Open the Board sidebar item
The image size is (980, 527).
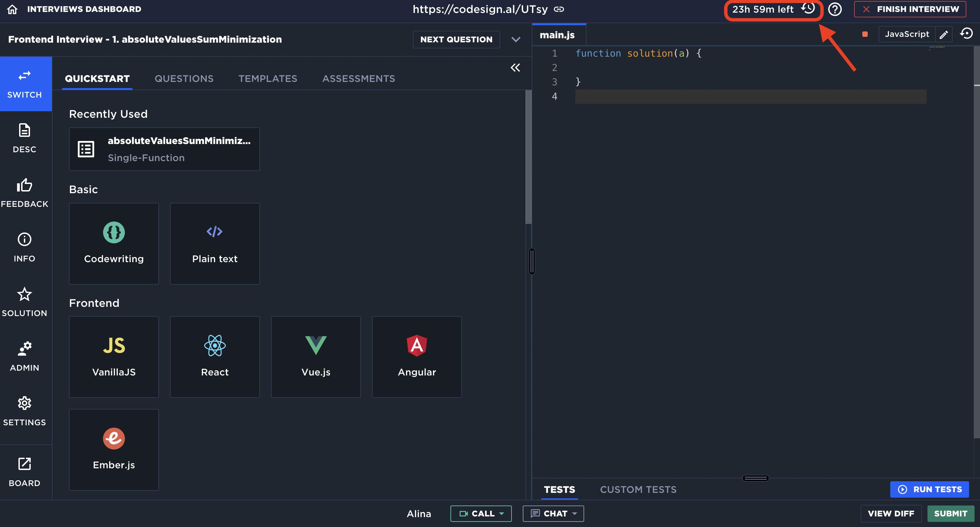tap(25, 472)
